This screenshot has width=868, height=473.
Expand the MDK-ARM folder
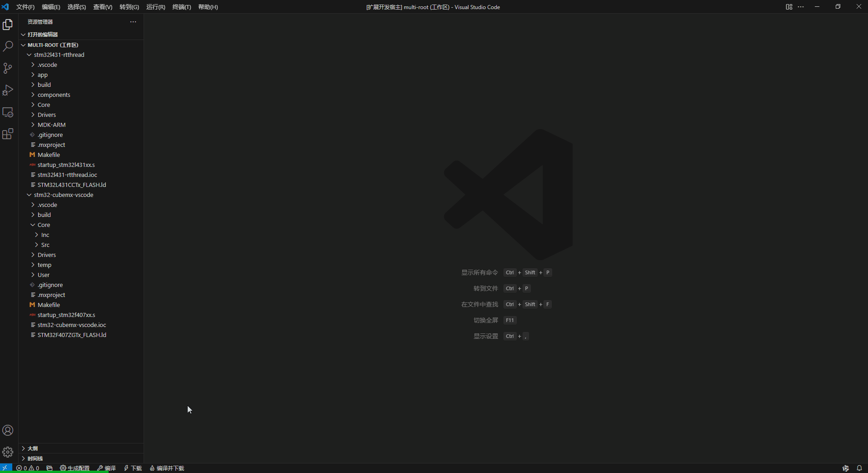(51, 125)
